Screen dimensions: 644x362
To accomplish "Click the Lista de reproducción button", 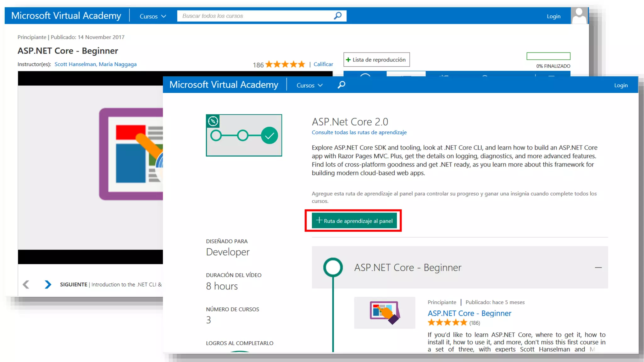I will (x=376, y=60).
